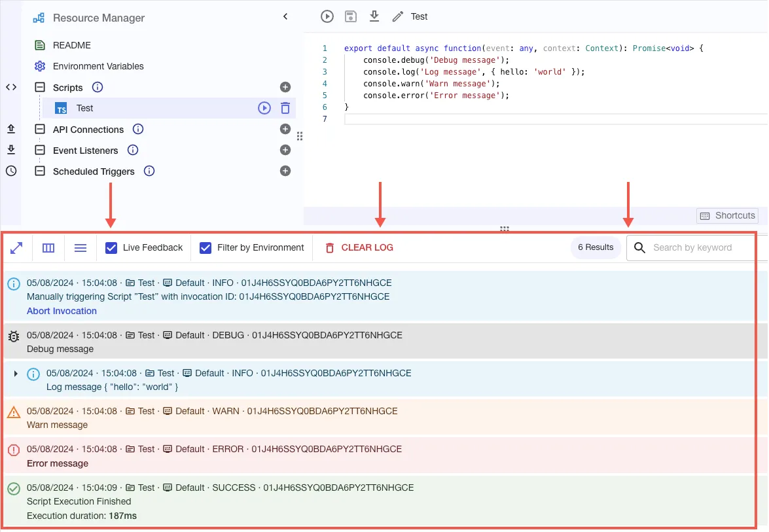This screenshot has width=769, height=532.
Task: Open Environment Variables settings
Action: pyautogui.click(x=98, y=66)
